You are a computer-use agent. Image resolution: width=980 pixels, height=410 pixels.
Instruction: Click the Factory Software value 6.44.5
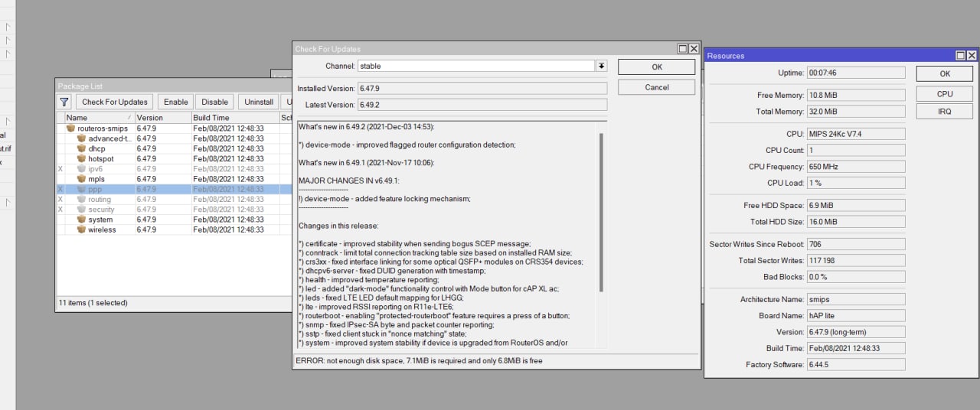click(856, 365)
